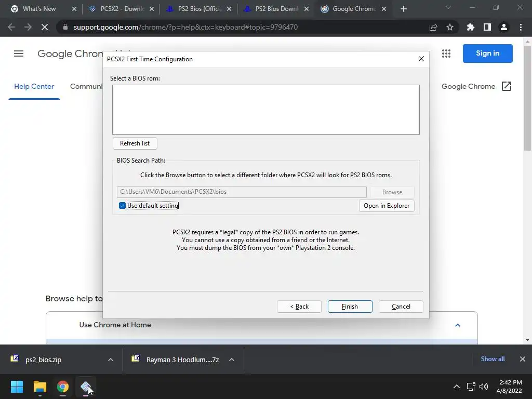Open the Chrome three-dot menu
532x399 pixels.
click(521, 27)
